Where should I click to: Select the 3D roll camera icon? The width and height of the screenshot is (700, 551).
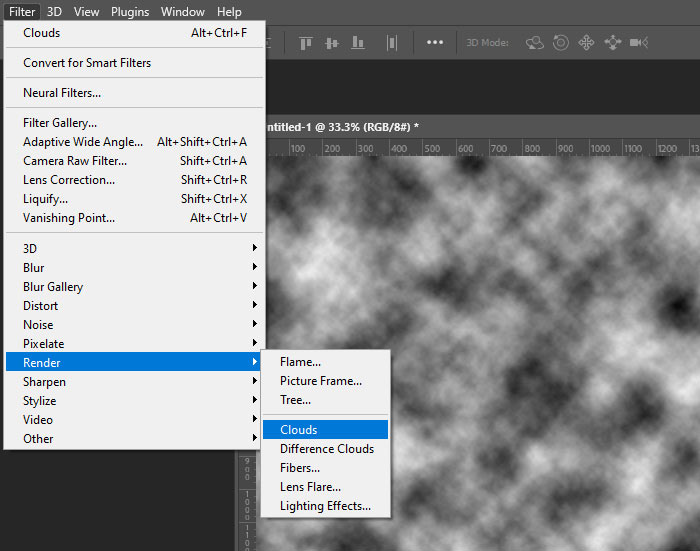[x=561, y=43]
